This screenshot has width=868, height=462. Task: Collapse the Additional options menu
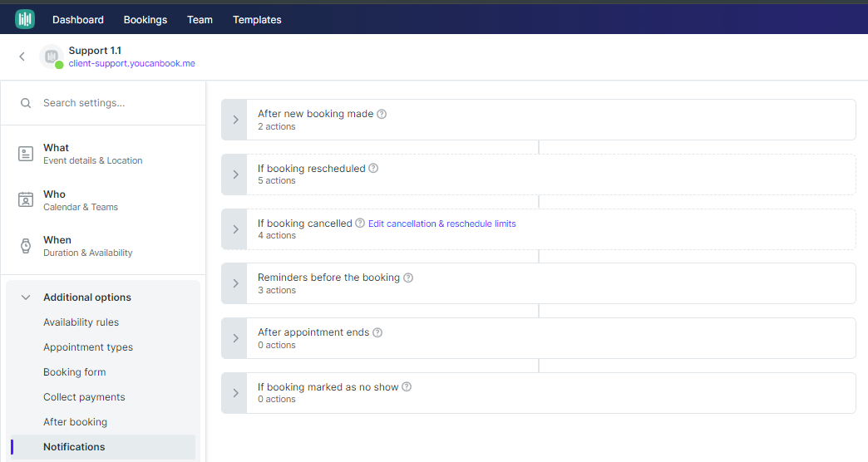pos(26,297)
